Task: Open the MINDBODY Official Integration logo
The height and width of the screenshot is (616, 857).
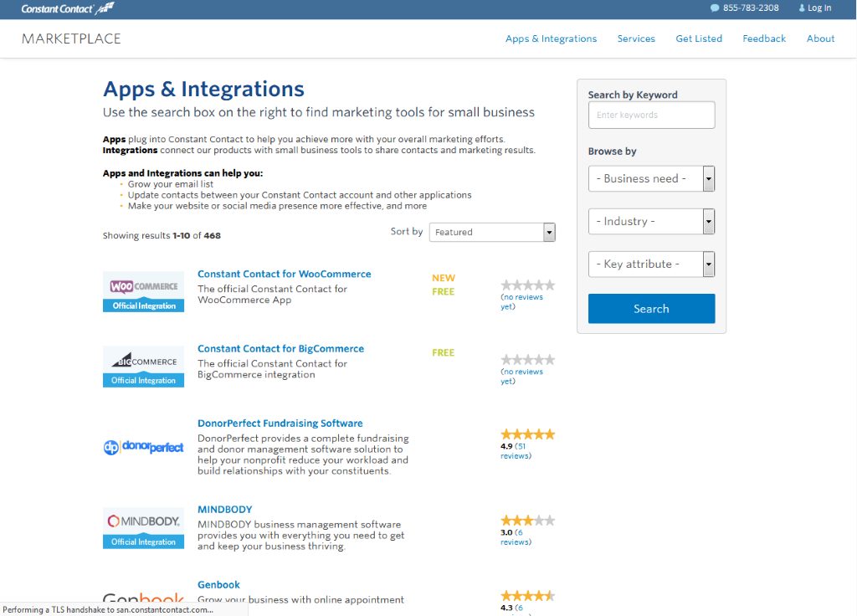Action: [x=143, y=529]
